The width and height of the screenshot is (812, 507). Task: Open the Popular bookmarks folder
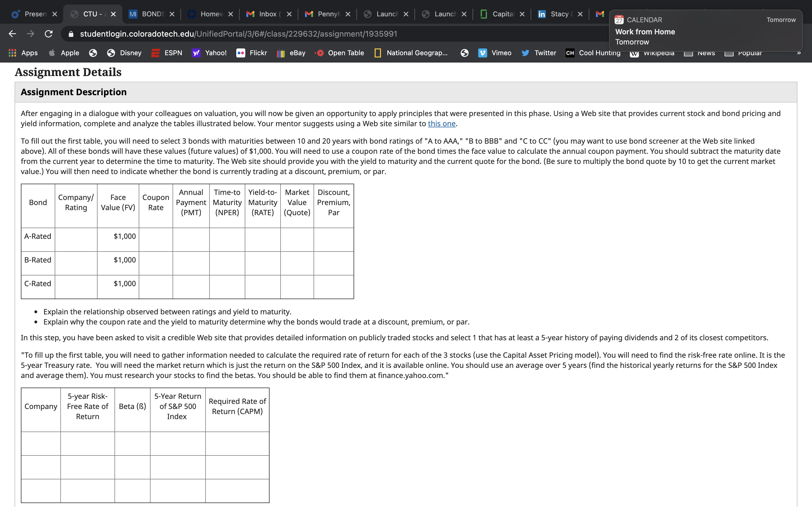tap(743, 53)
